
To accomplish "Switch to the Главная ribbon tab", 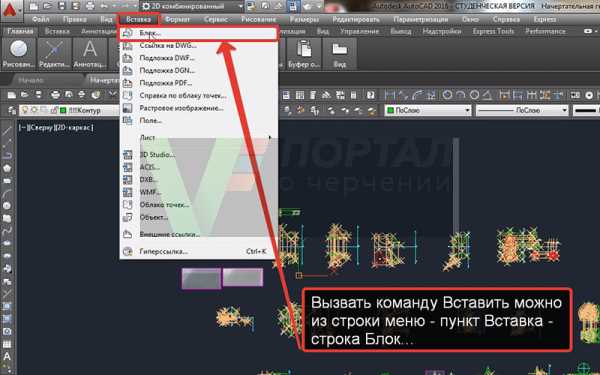I will [x=20, y=31].
